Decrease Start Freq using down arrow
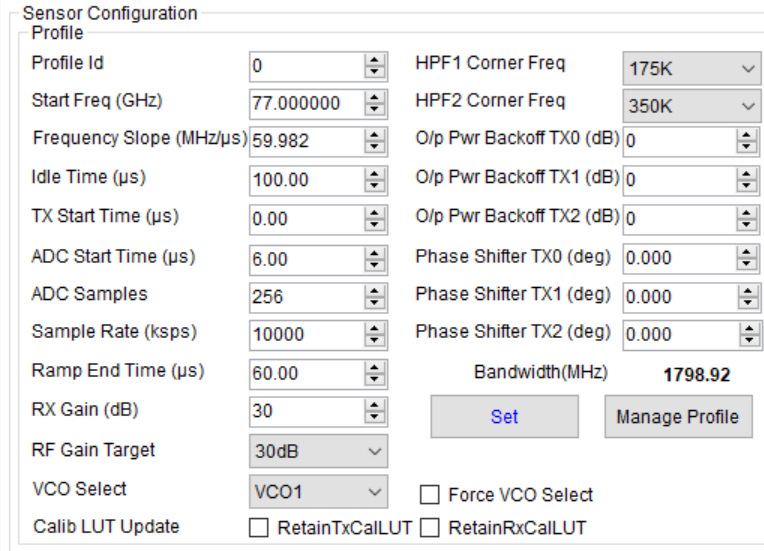The height and width of the screenshot is (551, 764). [374, 109]
